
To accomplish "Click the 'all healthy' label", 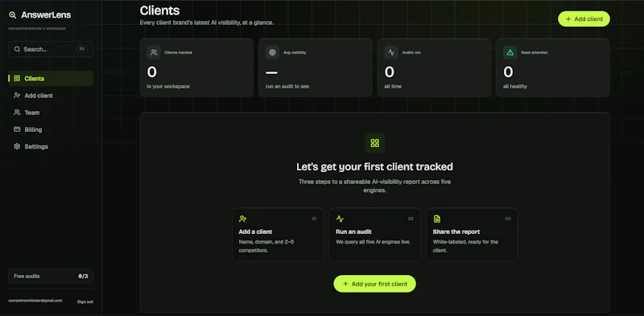I will coord(515,87).
